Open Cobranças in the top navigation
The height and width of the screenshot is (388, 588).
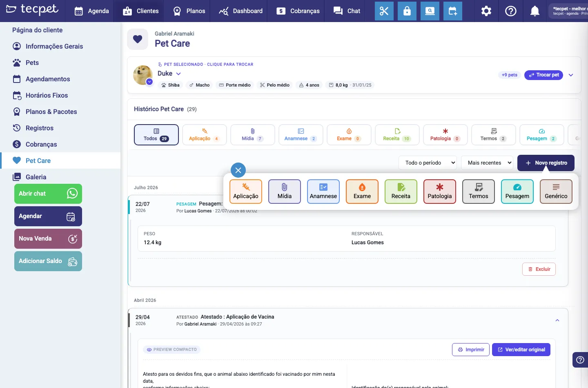point(298,11)
